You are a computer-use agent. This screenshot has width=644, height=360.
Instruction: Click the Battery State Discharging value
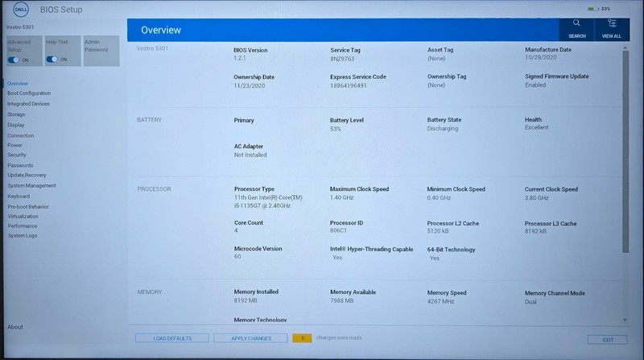[442, 129]
